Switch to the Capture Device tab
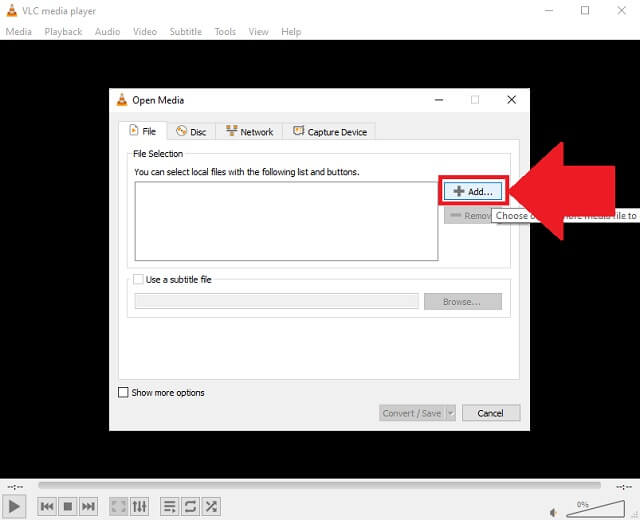640x520 pixels. (329, 132)
